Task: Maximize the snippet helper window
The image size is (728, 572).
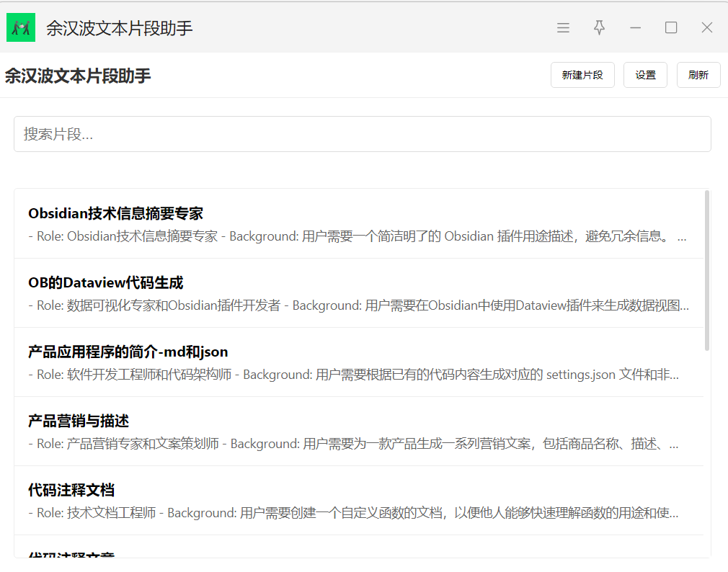Action: pyautogui.click(x=671, y=28)
